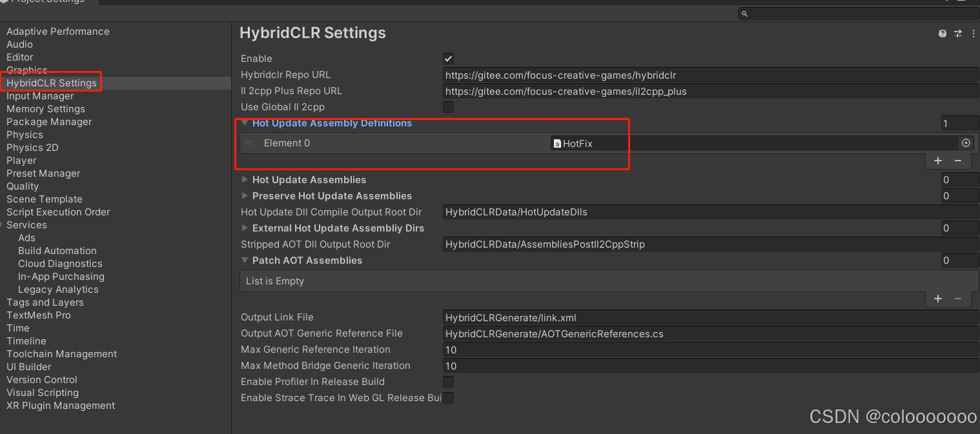This screenshot has height=434, width=980.
Task: Open Visual Scripting settings
Action: [43, 393]
